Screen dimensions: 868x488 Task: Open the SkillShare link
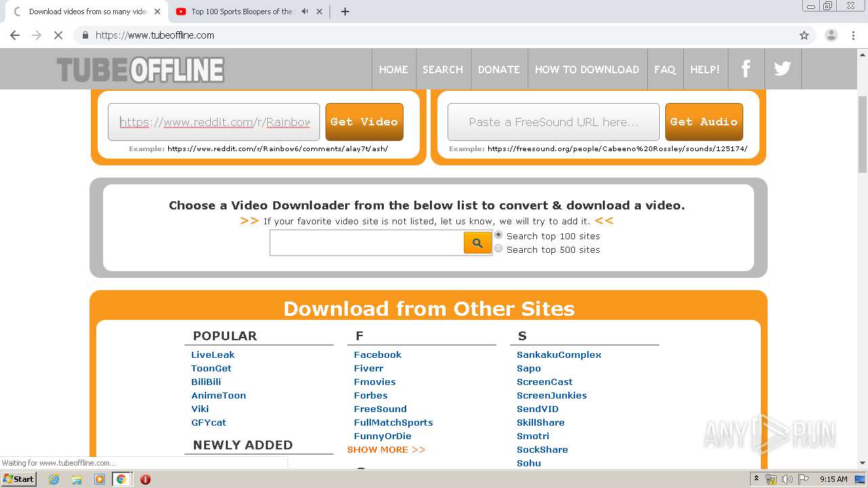pos(540,422)
